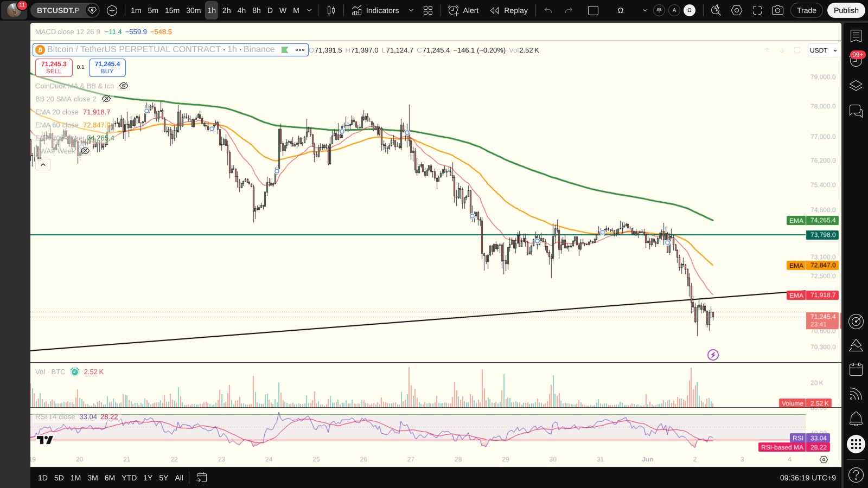Set date range to 5D

[59, 478]
